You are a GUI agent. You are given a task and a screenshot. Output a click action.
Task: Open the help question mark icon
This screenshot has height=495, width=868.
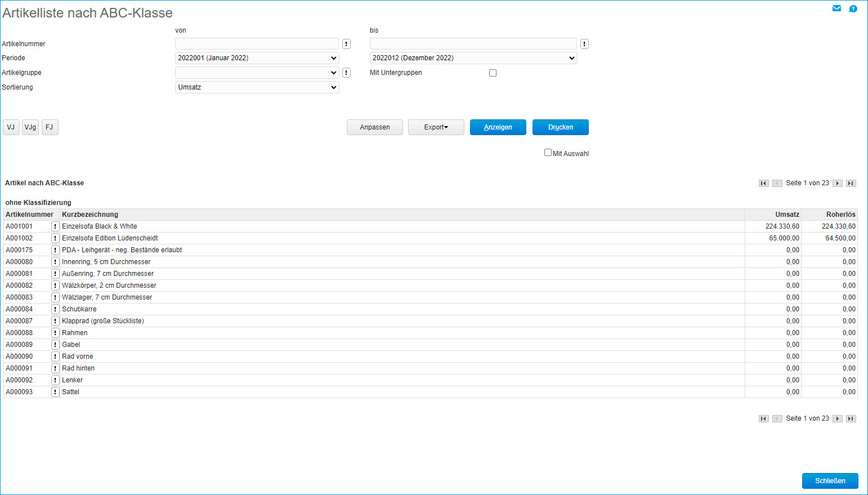853,8
